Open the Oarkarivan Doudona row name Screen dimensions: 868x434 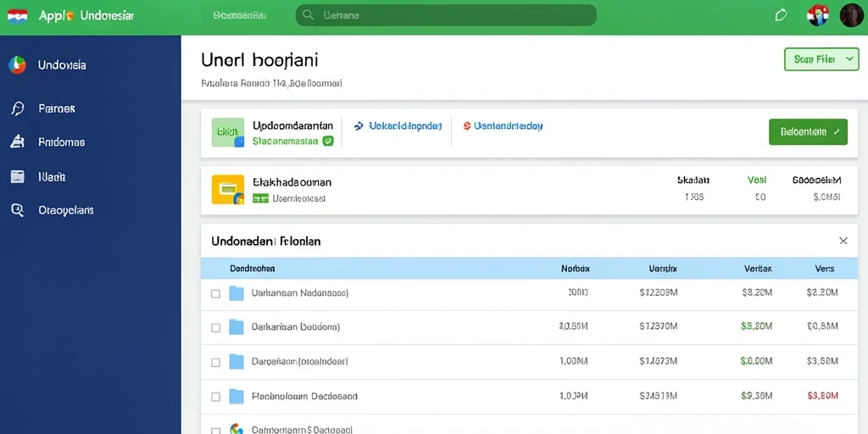[296, 327]
